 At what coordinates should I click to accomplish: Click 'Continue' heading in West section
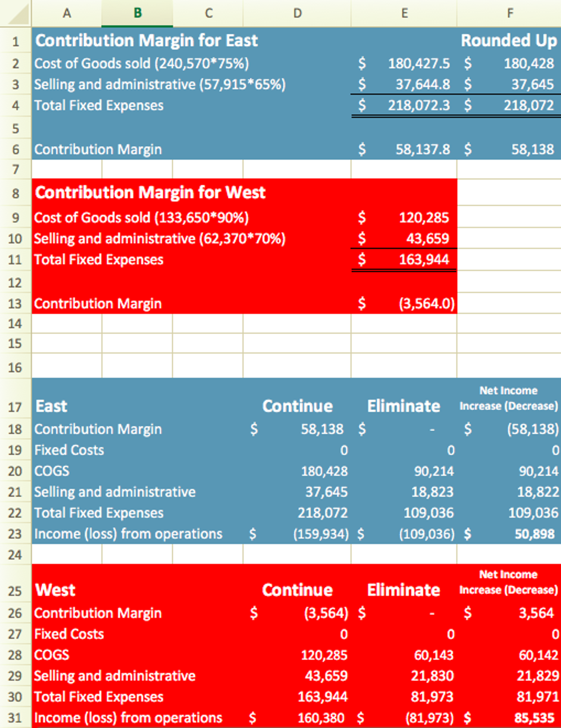tap(298, 590)
